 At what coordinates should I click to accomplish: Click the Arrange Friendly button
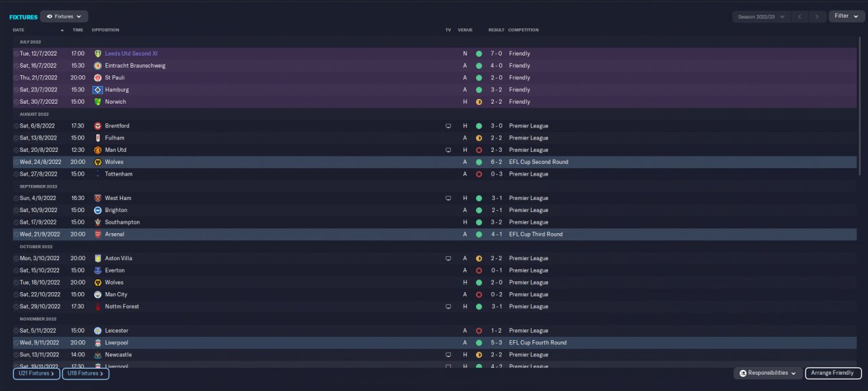[x=833, y=373]
